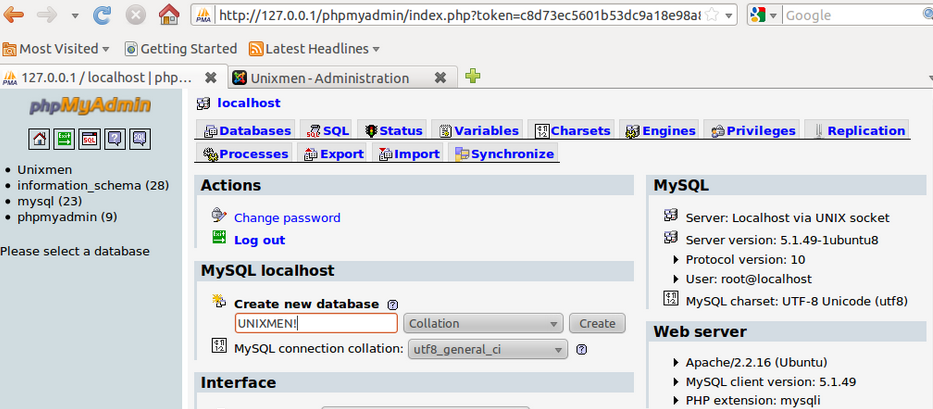
Task: Bookmark this page with the star icon
Action: 711,14
